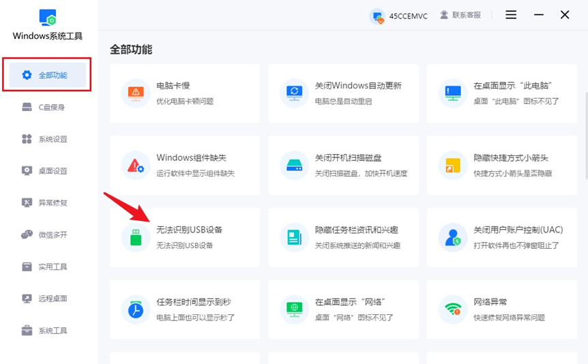Screen dimensions: 588x364
Task: Click the refresh monitor icon for 关闭Windows自动更新
Action: coord(295,93)
